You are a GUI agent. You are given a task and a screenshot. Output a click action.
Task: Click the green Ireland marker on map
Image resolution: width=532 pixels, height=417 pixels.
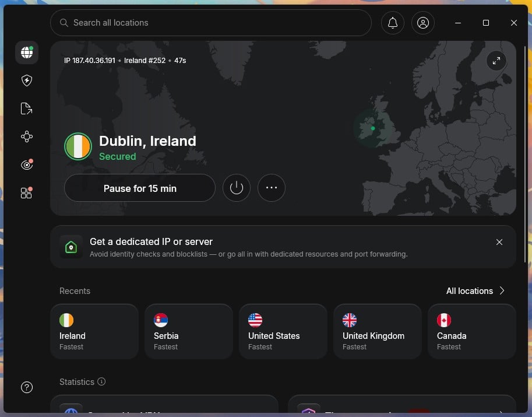click(x=373, y=128)
